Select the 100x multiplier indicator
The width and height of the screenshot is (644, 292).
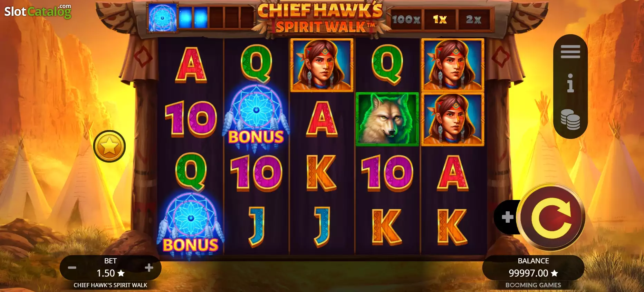click(406, 19)
